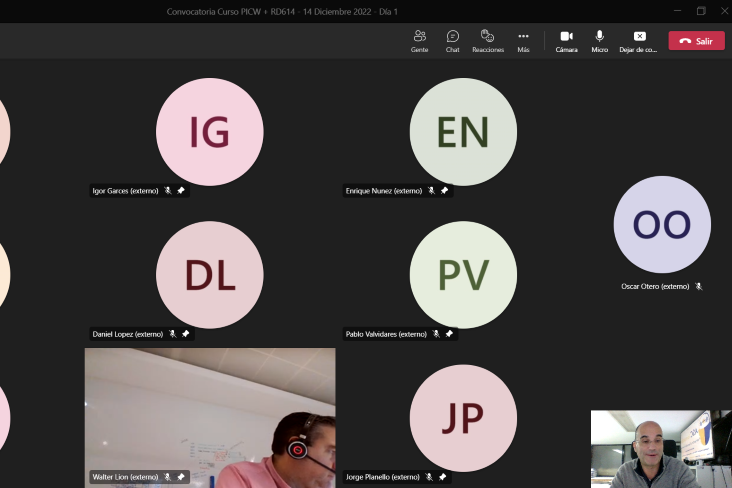Select the JP avatar of Jorge Planello
The height and width of the screenshot is (488, 732).
click(463, 418)
